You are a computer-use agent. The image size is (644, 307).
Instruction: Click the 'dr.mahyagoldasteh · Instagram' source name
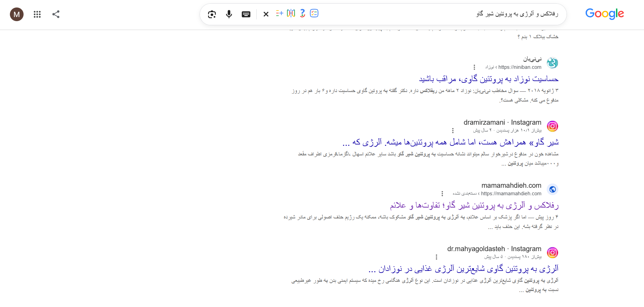click(494, 249)
